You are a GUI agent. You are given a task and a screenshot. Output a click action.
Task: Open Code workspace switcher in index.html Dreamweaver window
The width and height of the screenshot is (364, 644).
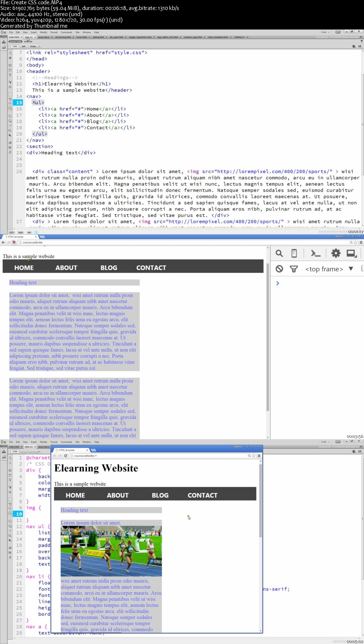325,32
